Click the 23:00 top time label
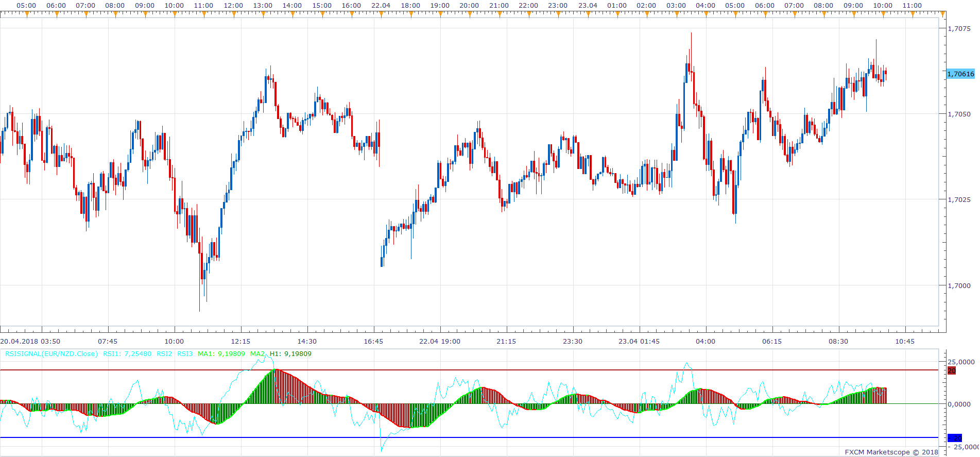The image size is (980, 457). tap(558, 6)
